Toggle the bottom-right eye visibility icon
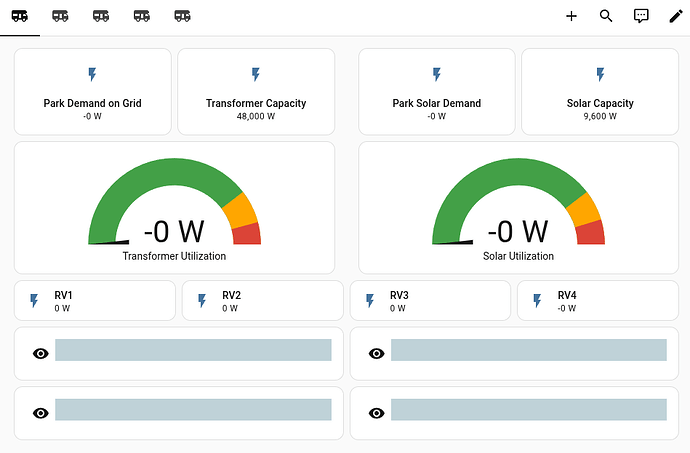The height and width of the screenshot is (453, 690). (x=377, y=412)
